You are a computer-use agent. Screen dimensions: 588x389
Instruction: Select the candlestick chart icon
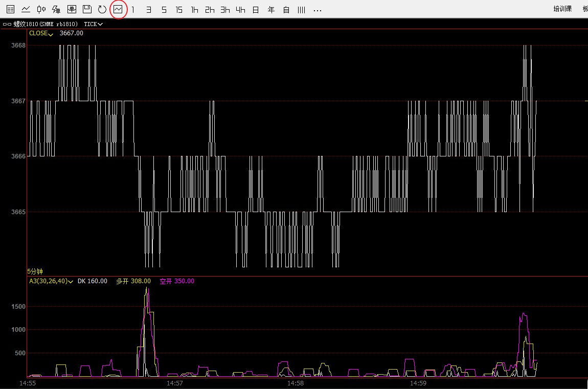[41, 9]
